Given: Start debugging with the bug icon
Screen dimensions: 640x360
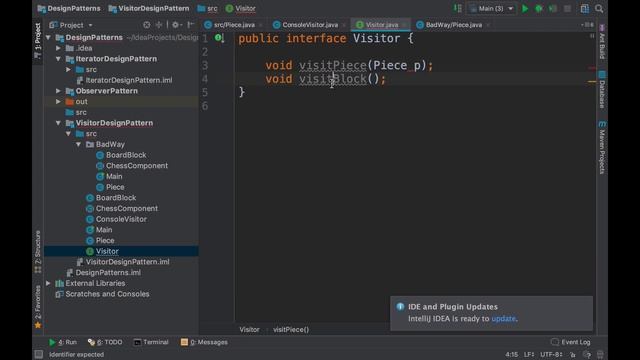Looking at the screenshot, I should click(539, 9).
